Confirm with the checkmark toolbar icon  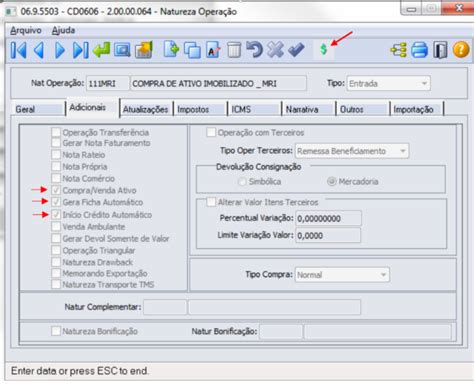click(x=296, y=50)
